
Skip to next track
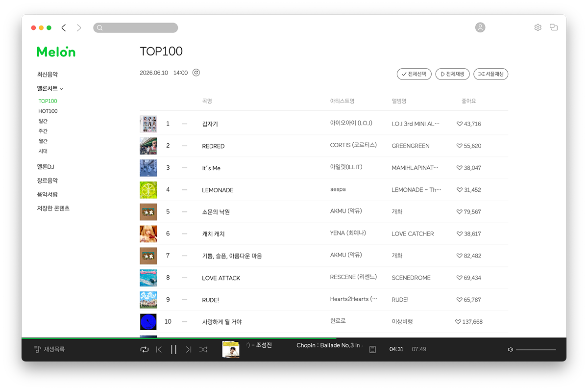(189, 349)
